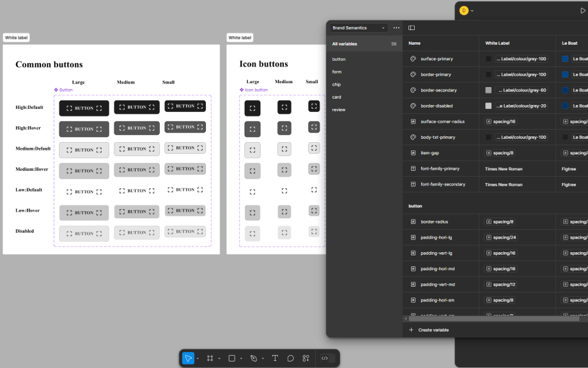Click the Le Boat column header

tap(569, 43)
